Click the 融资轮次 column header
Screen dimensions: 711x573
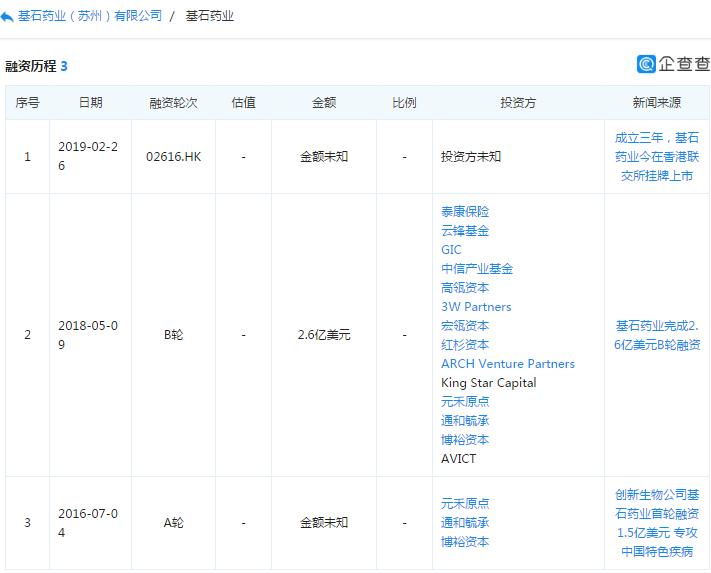173,102
